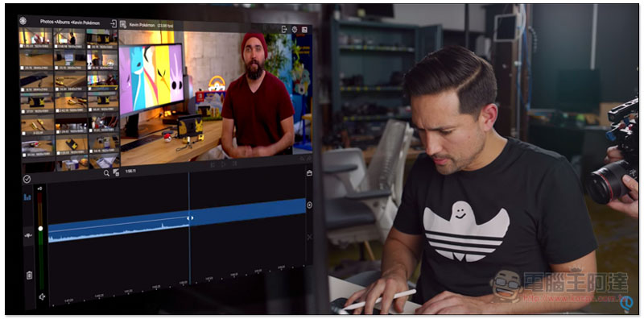This screenshot has width=644, height=319.
Task: Adjust the track volume fader knob
Action: click(x=40, y=229)
